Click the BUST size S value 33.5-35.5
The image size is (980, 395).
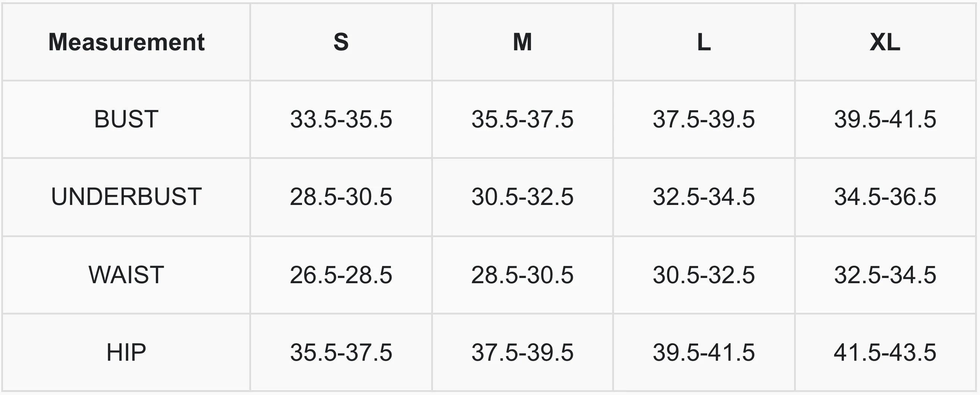pyautogui.click(x=341, y=119)
